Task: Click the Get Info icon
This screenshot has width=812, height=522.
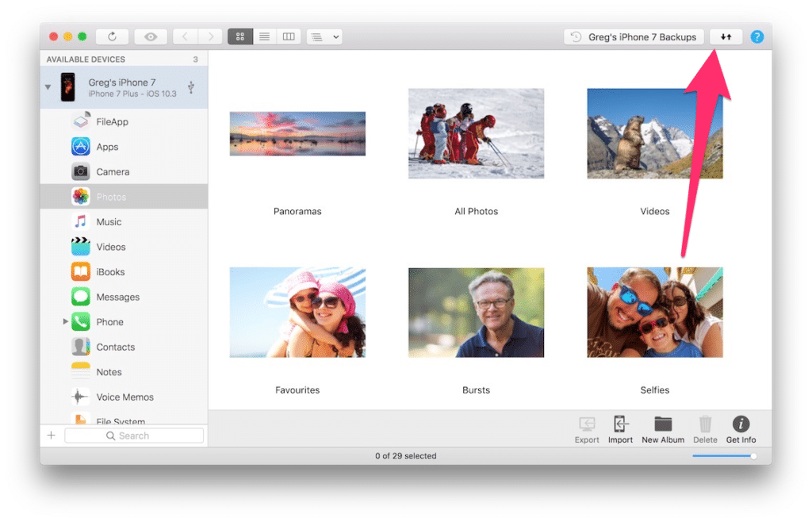Action: coord(741,428)
